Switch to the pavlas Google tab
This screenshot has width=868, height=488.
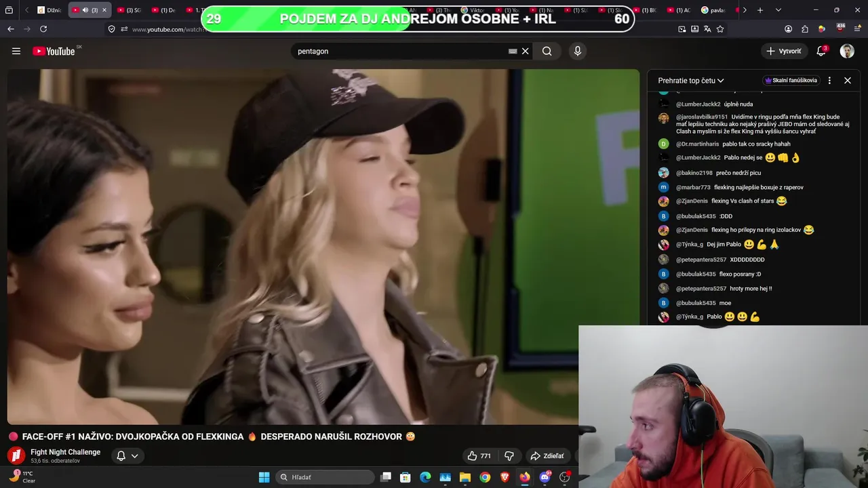(713, 10)
